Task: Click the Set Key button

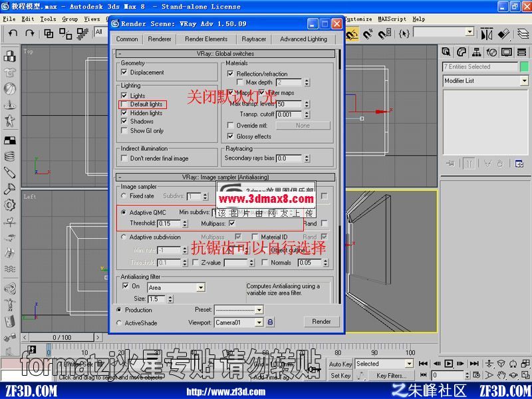Action: 340,375
